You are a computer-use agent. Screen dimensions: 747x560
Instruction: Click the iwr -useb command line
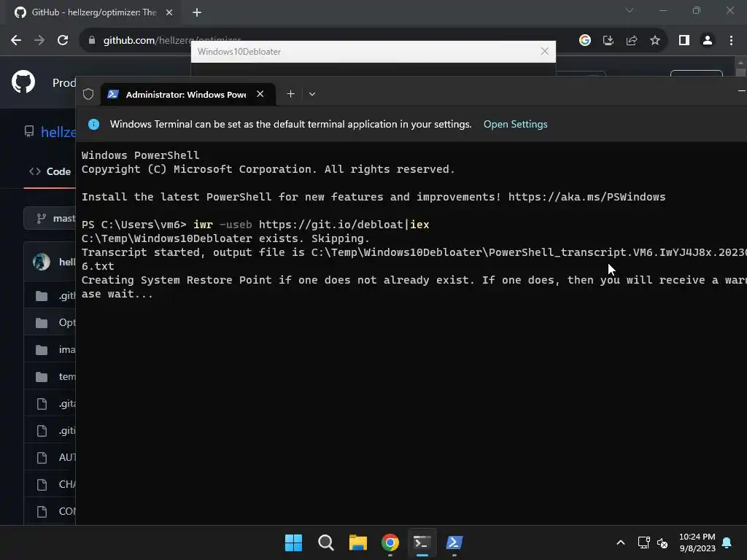(x=311, y=225)
